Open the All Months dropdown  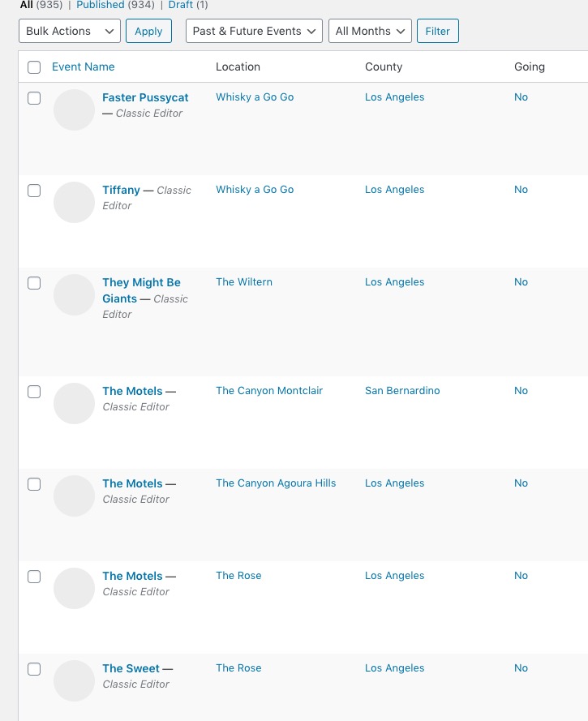point(370,31)
